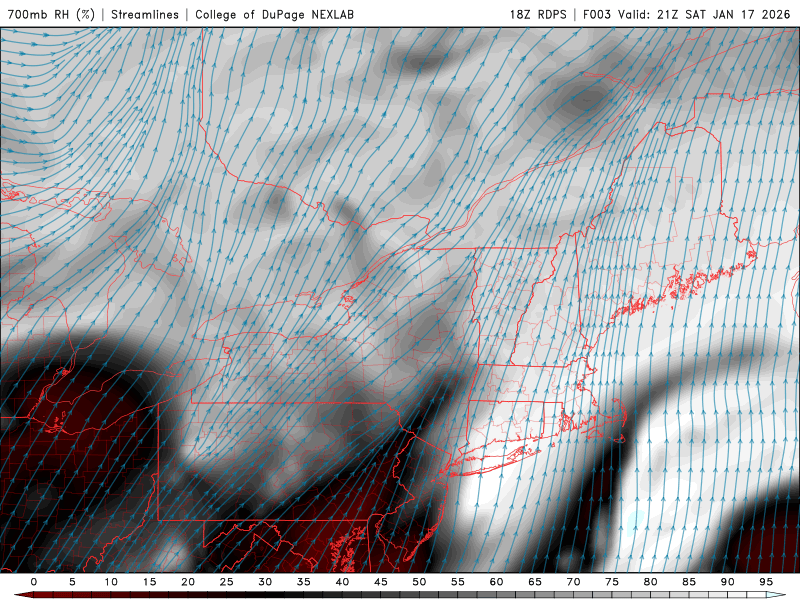Click the "700mb RH (%)" title text
800x600 pixels.
51,14
